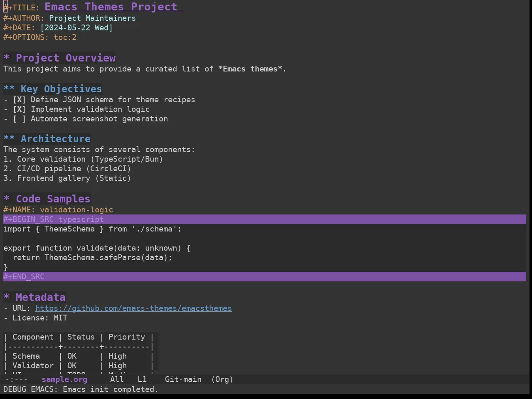Screen dimensions: 532x399
Task: Check the Automate screenshot generation box
Action: 19,119
